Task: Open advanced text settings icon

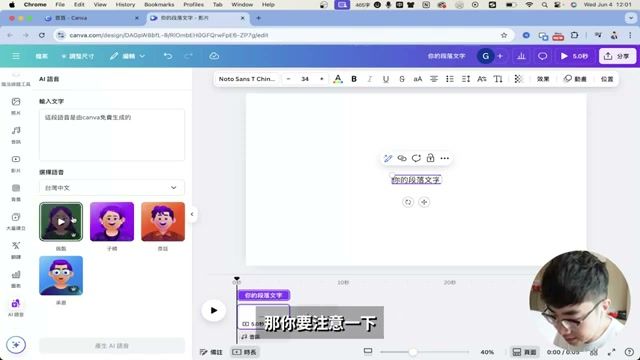Action: [482, 79]
